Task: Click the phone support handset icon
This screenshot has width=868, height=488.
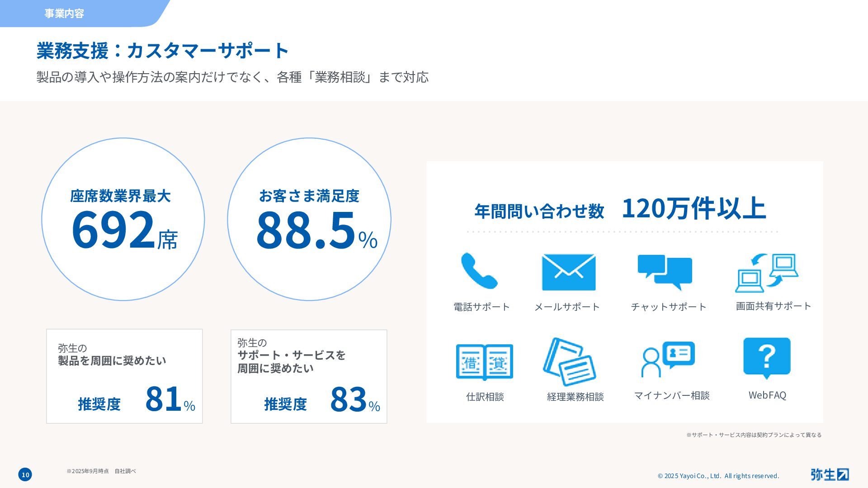Action: (x=479, y=271)
